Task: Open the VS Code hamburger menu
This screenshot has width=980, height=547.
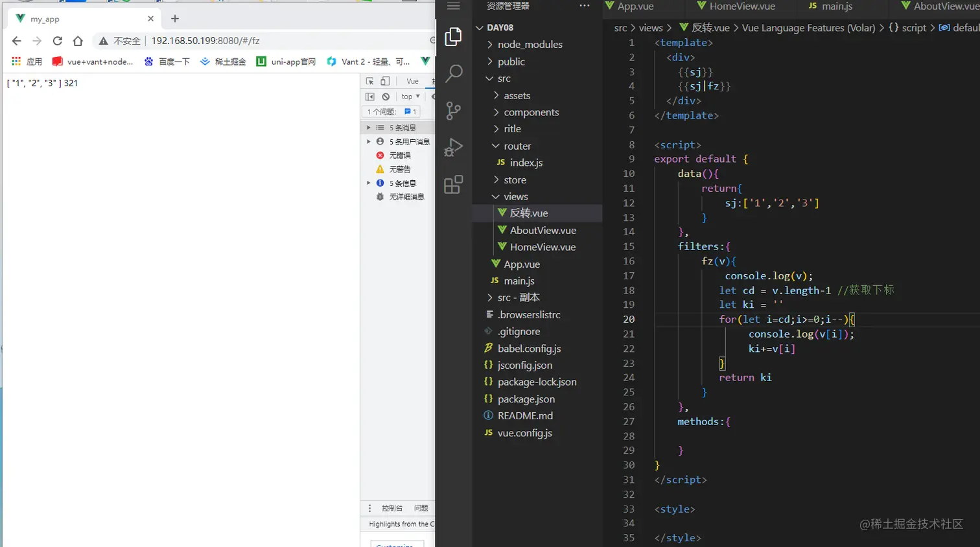Action: pos(454,6)
